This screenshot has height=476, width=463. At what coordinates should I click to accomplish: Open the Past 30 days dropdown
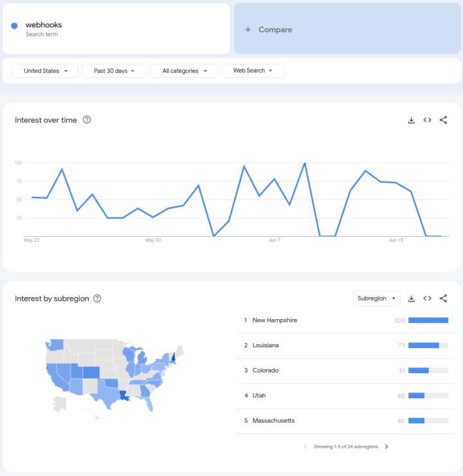pos(114,71)
